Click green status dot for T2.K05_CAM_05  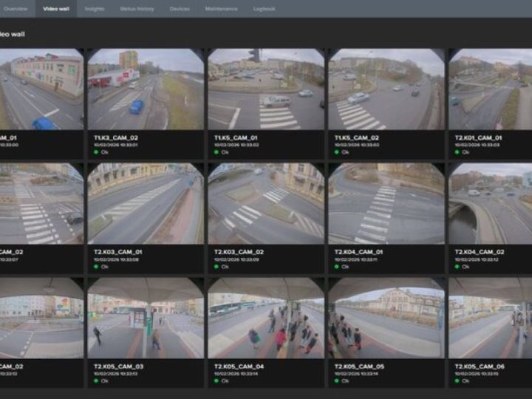(x=337, y=381)
